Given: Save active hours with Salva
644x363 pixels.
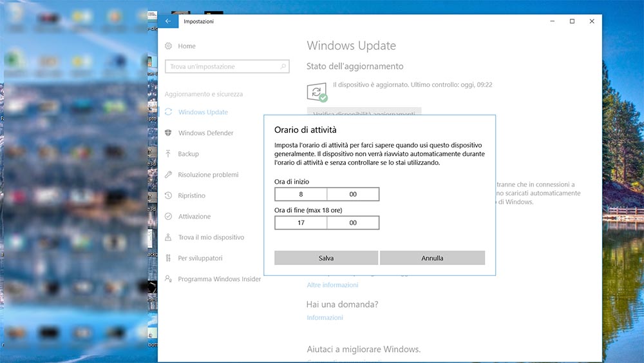Looking at the screenshot, I should pyautogui.click(x=326, y=258).
